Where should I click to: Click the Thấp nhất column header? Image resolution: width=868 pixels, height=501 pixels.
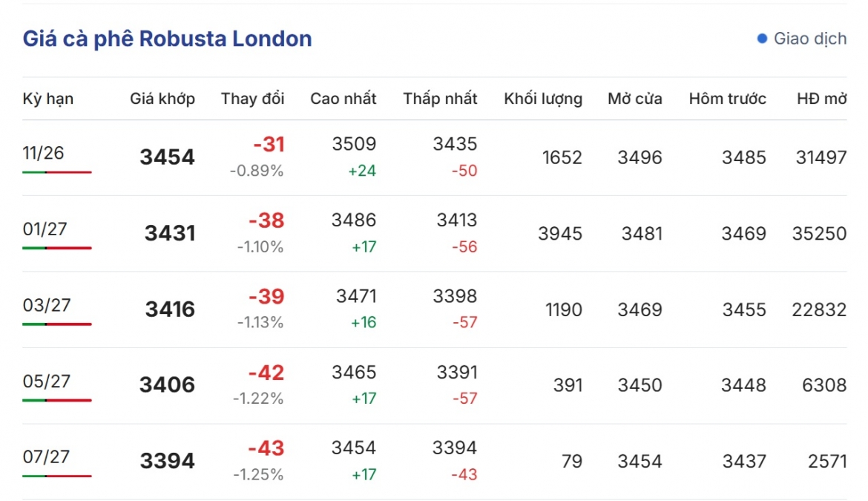(x=440, y=99)
